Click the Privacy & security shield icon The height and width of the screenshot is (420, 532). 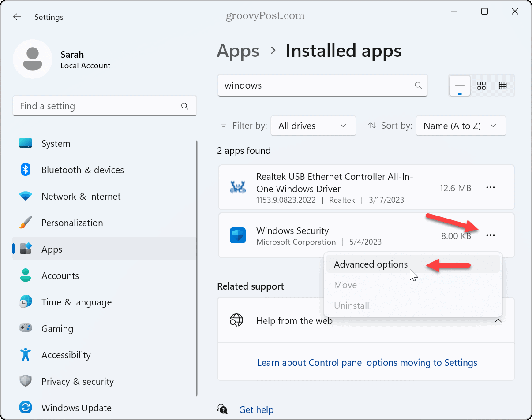tap(26, 381)
